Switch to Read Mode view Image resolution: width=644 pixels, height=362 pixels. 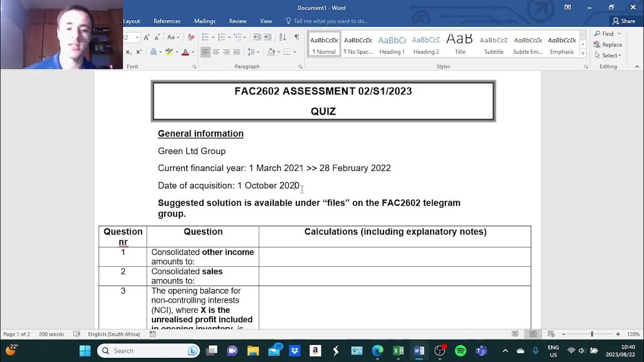pyautogui.click(x=515, y=334)
